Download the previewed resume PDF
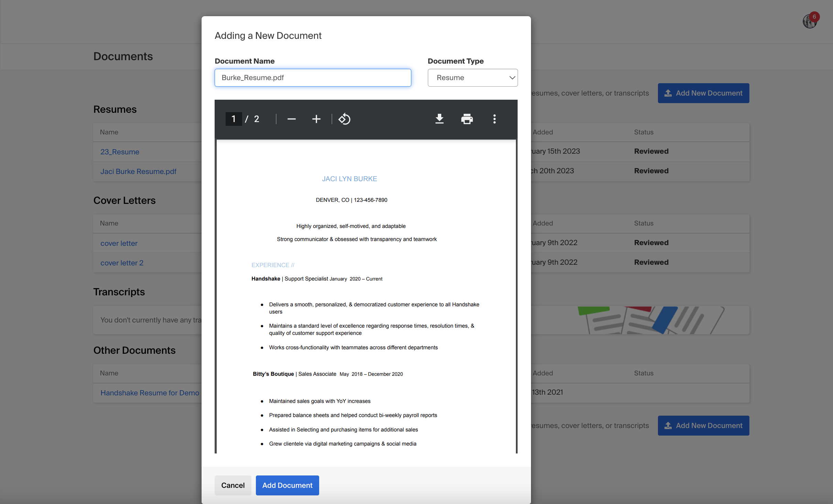The width and height of the screenshot is (833, 504). (439, 119)
